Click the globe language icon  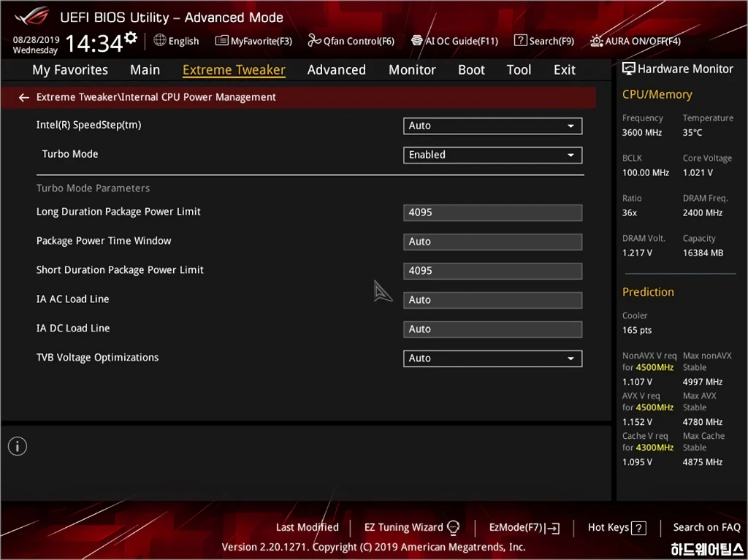click(160, 40)
